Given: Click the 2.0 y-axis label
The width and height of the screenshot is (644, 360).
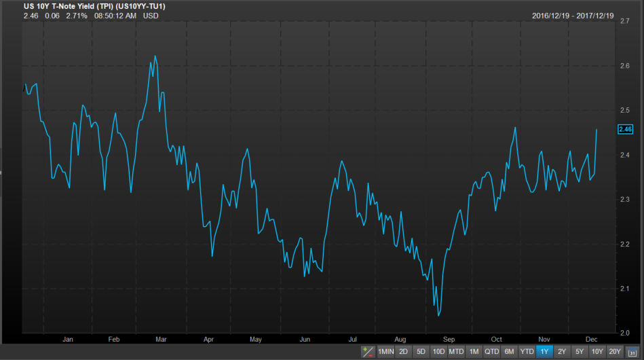Looking at the screenshot, I should tap(625, 333).
